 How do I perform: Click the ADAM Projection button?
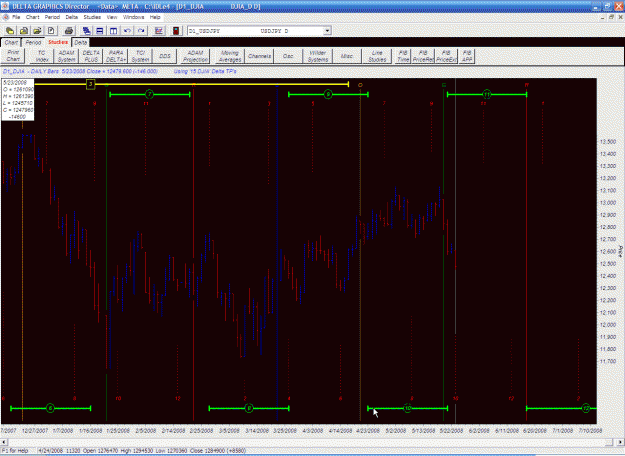tap(195, 56)
